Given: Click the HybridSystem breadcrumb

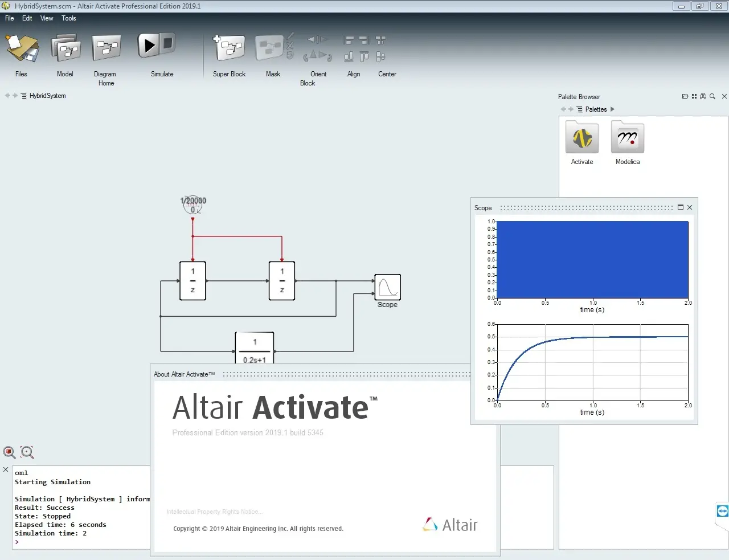Looking at the screenshot, I should (x=48, y=96).
